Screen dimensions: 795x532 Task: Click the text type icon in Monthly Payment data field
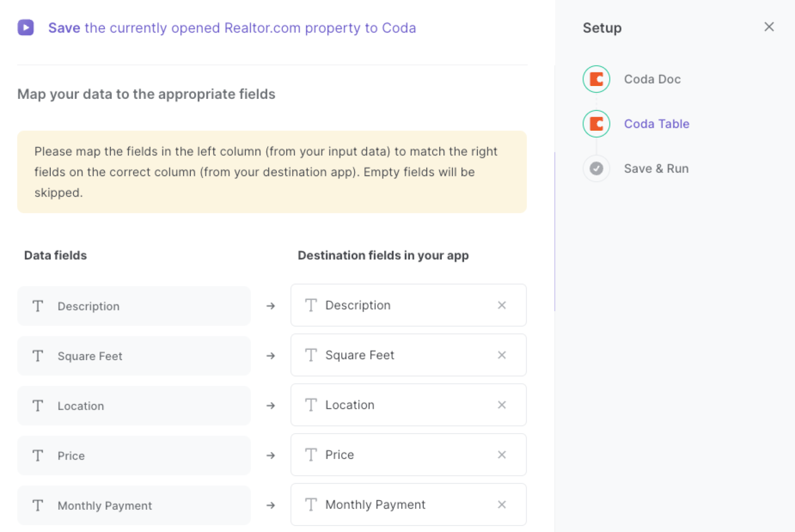click(38, 505)
